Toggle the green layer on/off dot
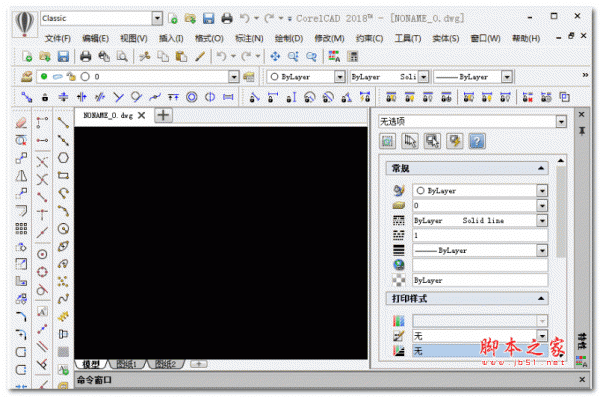 click(x=44, y=77)
